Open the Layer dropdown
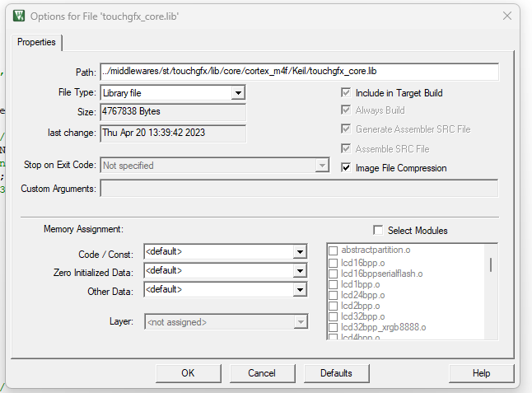 click(301, 321)
